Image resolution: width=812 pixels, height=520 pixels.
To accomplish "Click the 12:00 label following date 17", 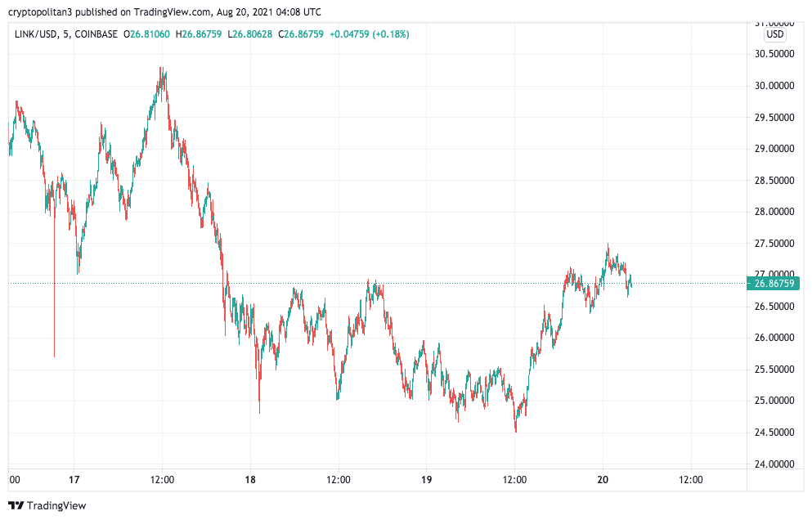I will click(x=162, y=480).
